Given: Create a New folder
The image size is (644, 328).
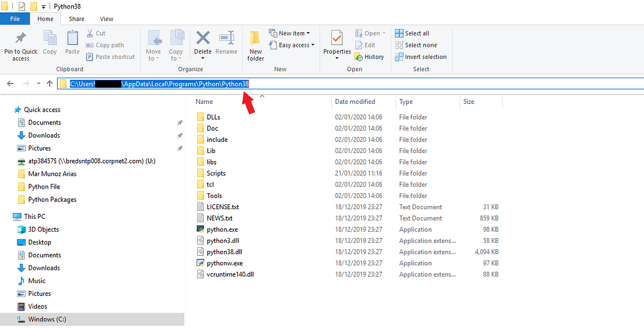Looking at the screenshot, I should tap(256, 46).
